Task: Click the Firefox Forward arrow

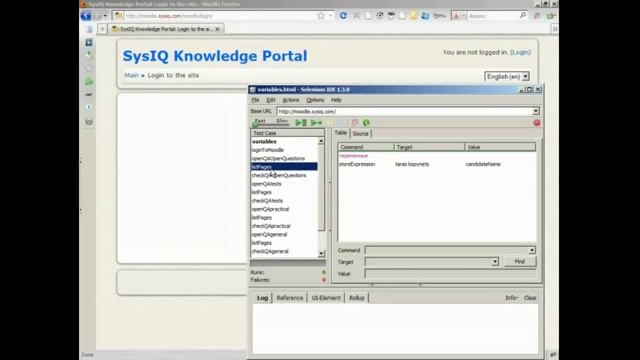Action: coord(98,16)
